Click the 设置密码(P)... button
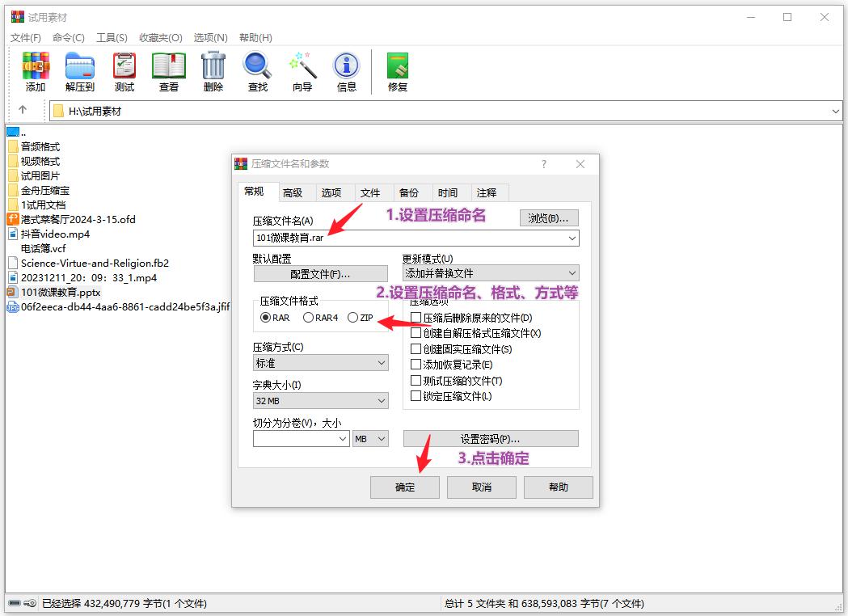This screenshot has height=616, width=848. coord(490,439)
